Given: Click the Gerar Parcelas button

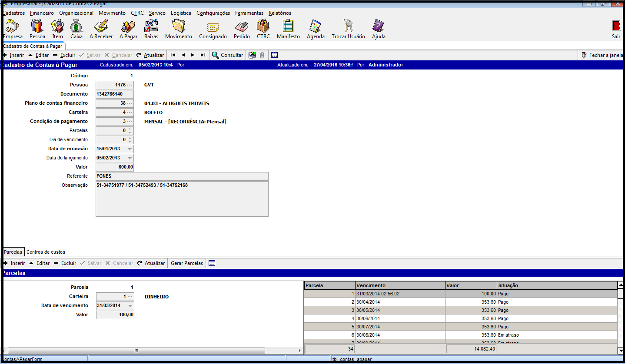Looking at the screenshot, I should click(186, 263).
